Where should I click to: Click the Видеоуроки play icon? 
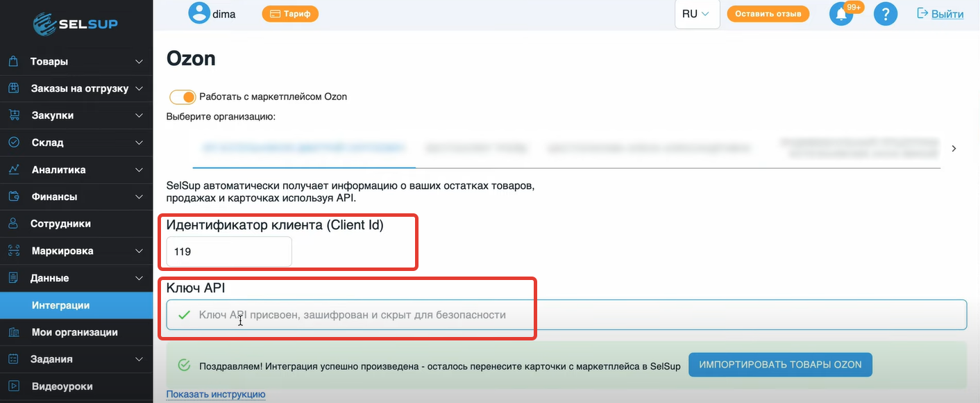click(13, 386)
